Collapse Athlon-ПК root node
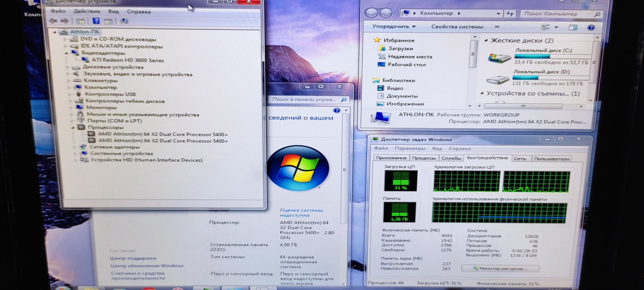This screenshot has height=290, width=644. tap(55, 32)
